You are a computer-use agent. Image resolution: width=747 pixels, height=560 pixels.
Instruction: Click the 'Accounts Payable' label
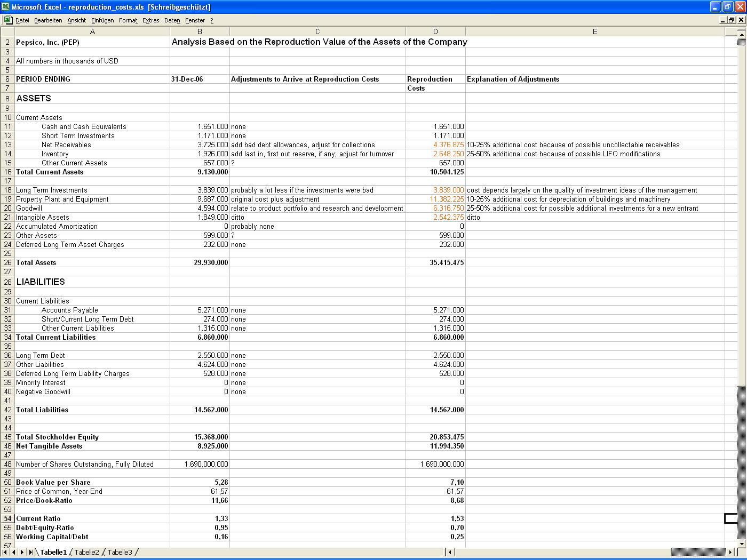point(69,310)
